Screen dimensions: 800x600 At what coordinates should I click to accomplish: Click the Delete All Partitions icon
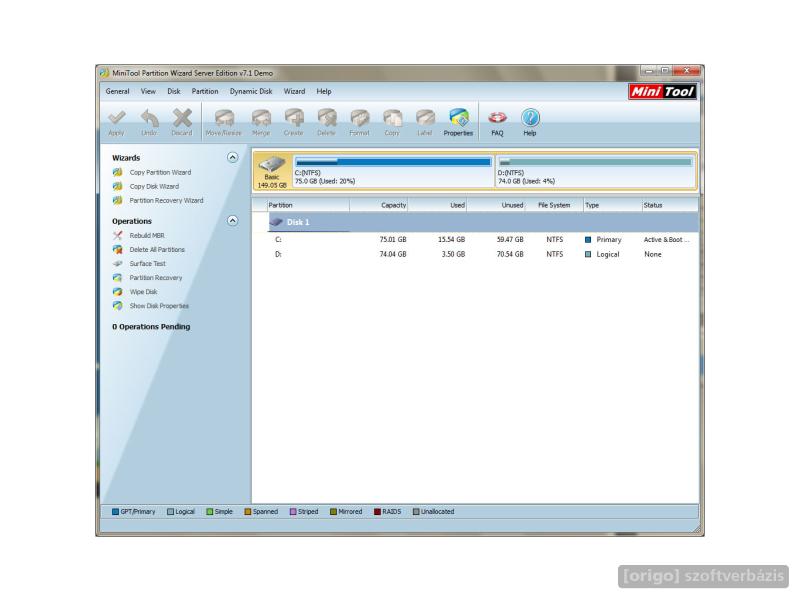pyautogui.click(x=117, y=249)
